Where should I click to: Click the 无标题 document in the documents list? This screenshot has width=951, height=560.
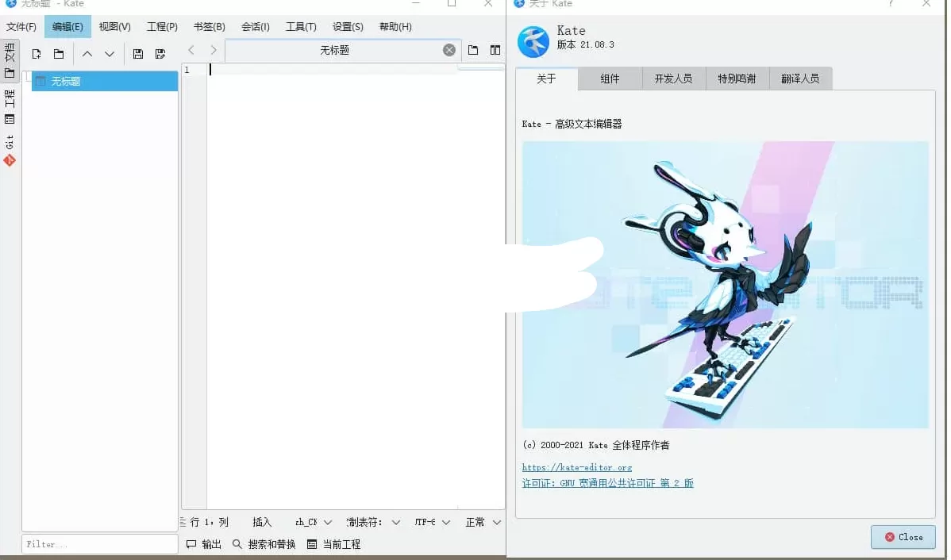[x=79, y=80]
